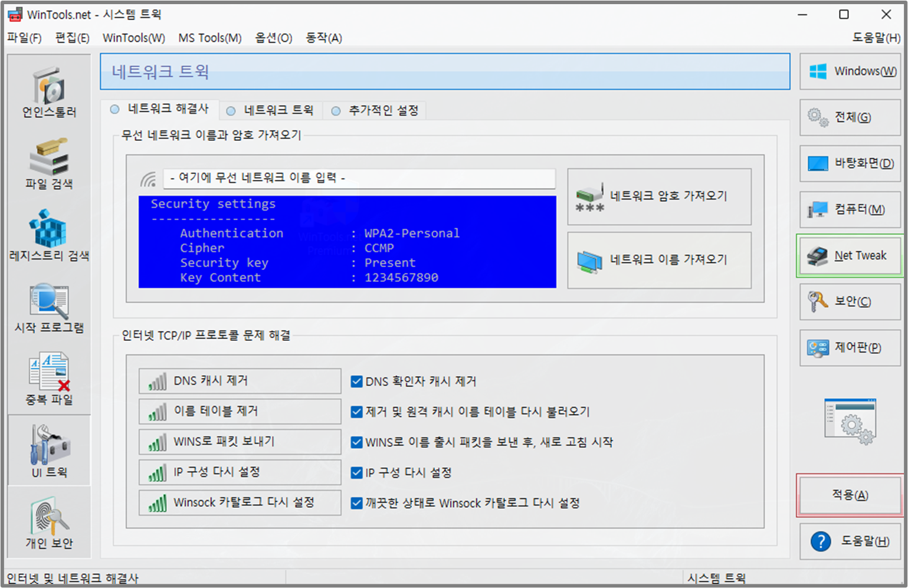This screenshot has width=908, height=588.
Task: Click the blue question mark help icon
Action: click(x=821, y=541)
